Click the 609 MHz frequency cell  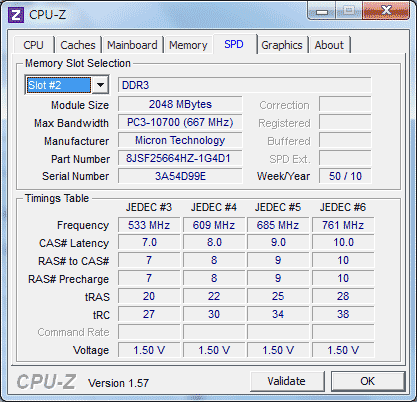(x=214, y=225)
